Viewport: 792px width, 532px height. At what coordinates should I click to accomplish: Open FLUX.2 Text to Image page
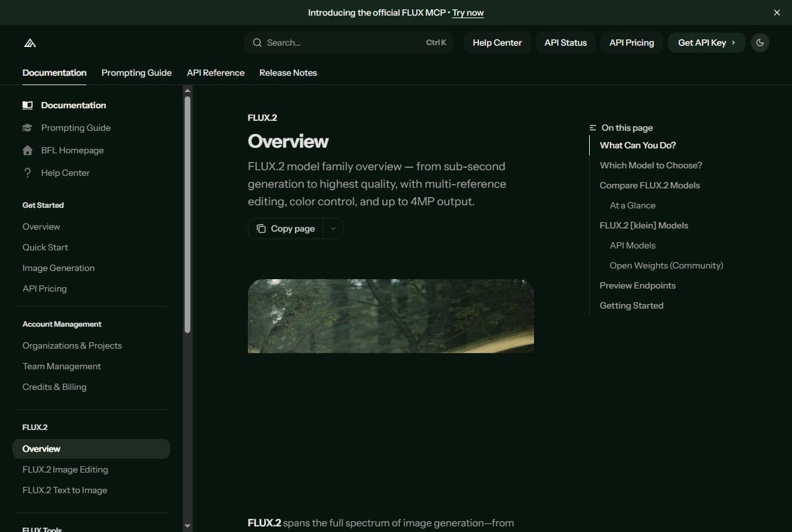64,490
